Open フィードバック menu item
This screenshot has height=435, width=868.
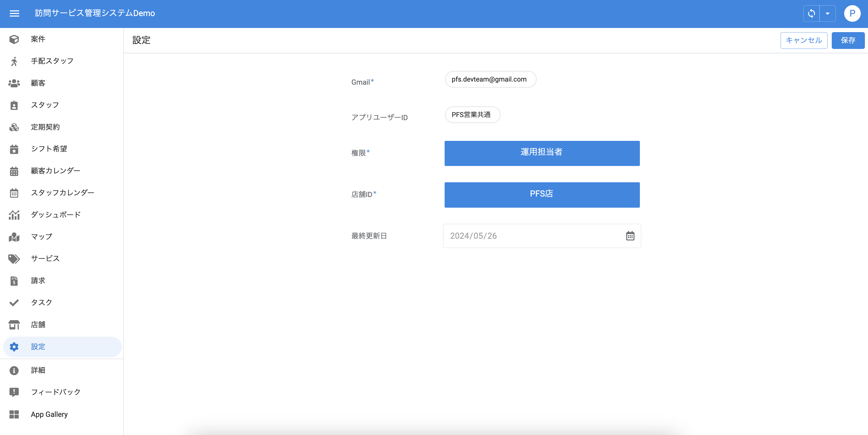62,392
